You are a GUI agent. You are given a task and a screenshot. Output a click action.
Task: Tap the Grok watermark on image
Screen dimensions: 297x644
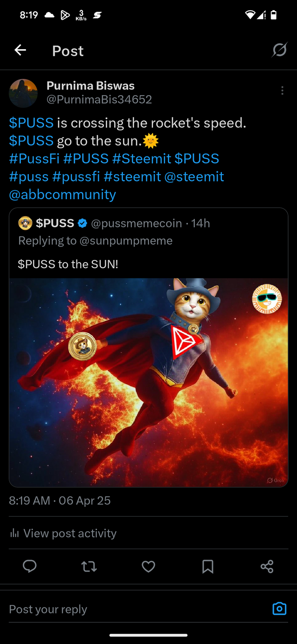[276, 480]
